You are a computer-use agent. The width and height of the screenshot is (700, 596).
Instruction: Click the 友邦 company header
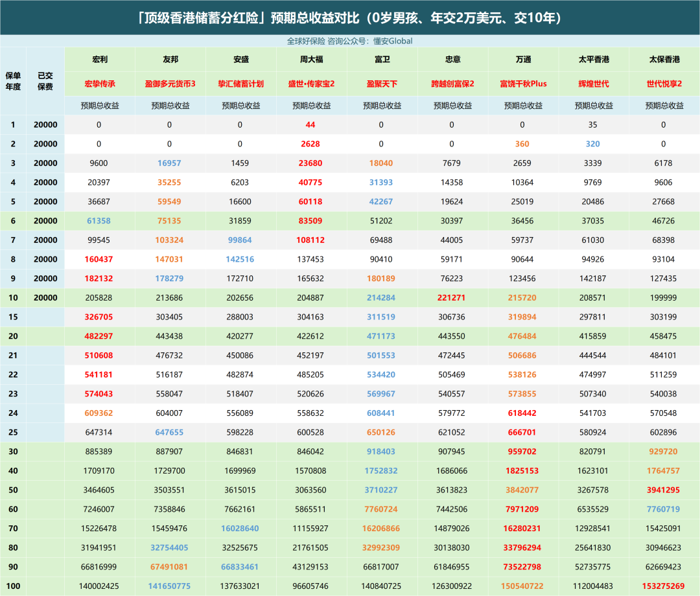[x=170, y=60]
